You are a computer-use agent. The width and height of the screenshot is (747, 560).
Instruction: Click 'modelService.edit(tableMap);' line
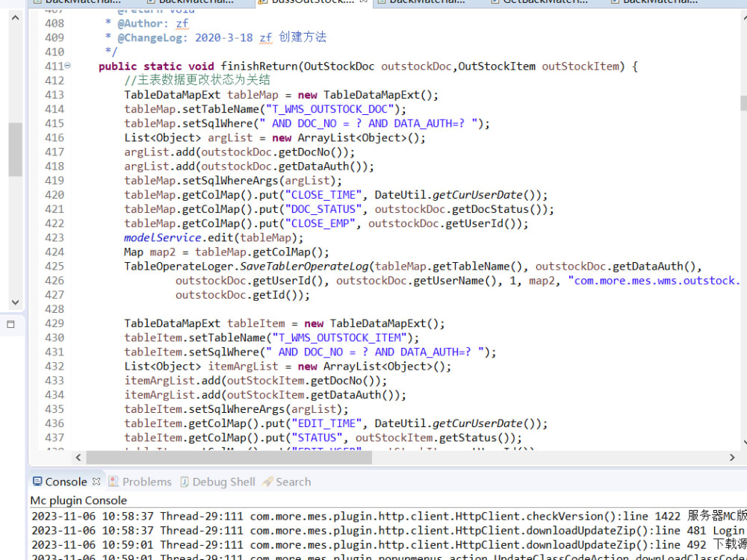click(214, 237)
